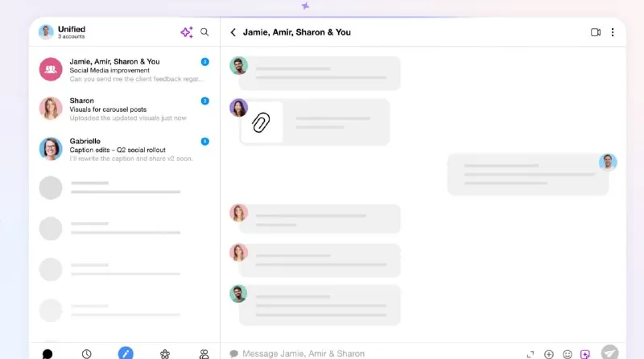Click the Unified accounts profile avatar
The height and width of the screenshot is (359, 644).
coord(46,31)
